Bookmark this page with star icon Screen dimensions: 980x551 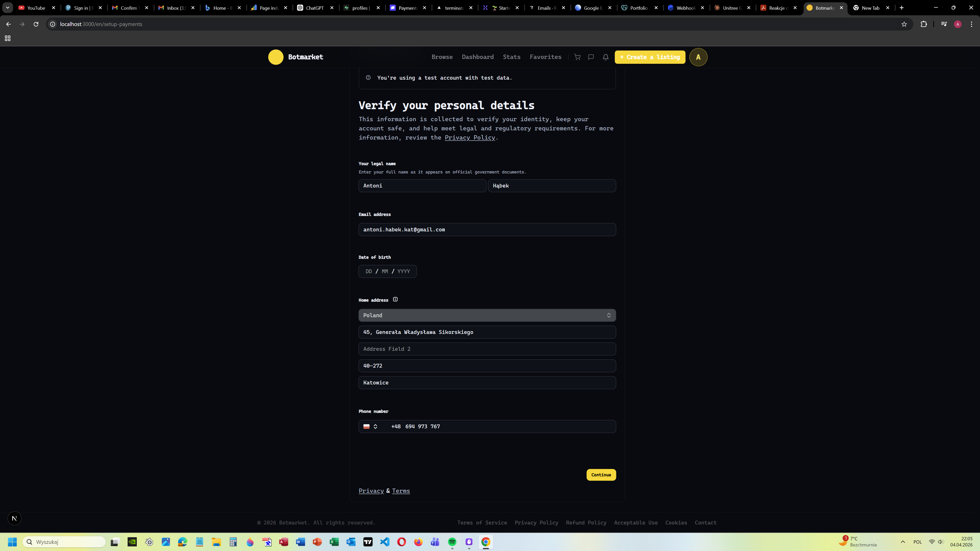pyautogui.click(x=904, y=24)
